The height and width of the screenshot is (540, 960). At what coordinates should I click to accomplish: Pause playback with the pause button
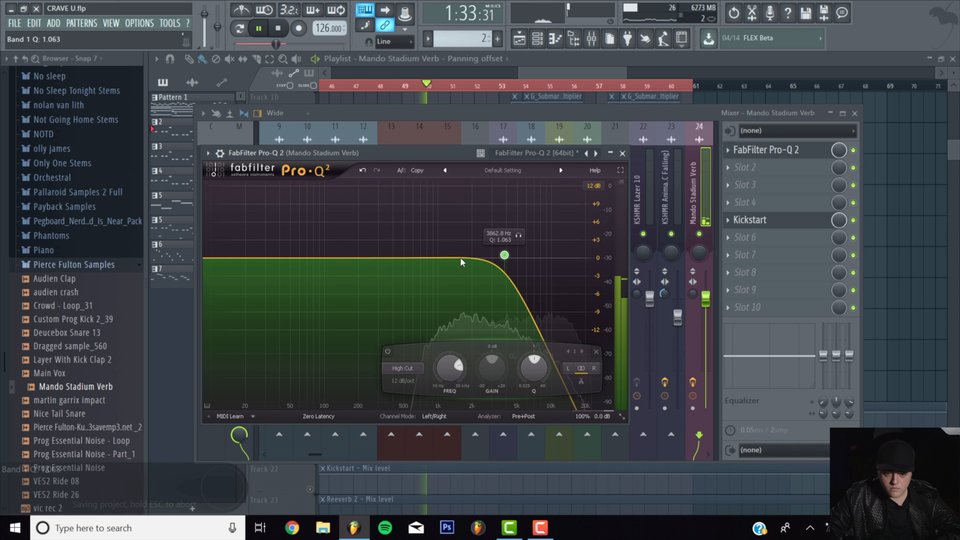tap(258, 28)
